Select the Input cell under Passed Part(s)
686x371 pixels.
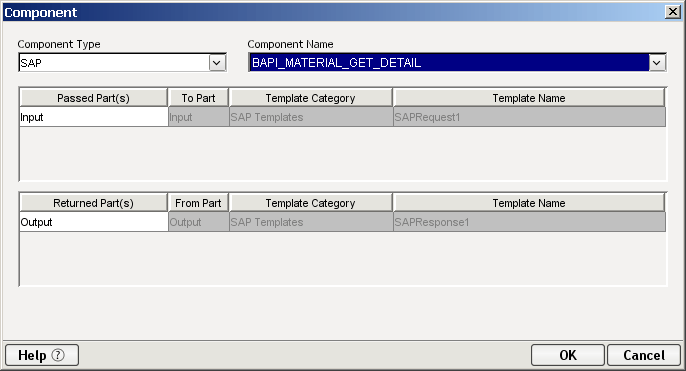tap(94, 117)
